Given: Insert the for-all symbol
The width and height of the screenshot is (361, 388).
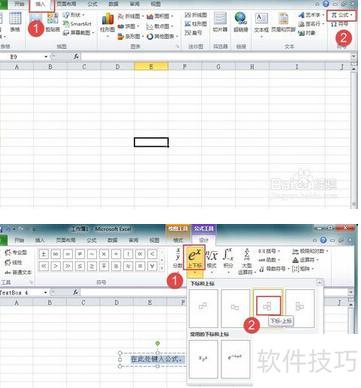Looking at the screenshot, I should pos(152,266).
